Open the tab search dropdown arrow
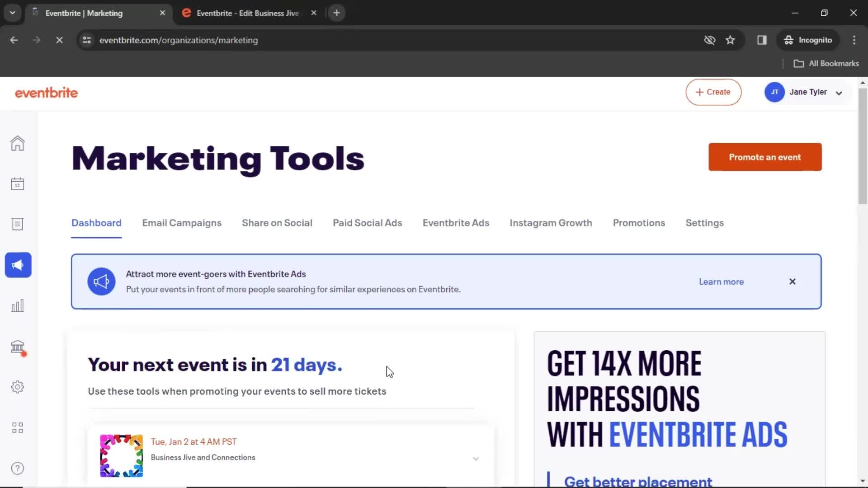Image resolution: width=868 pixels, height=488 pixels. click(x=13, y=13)
